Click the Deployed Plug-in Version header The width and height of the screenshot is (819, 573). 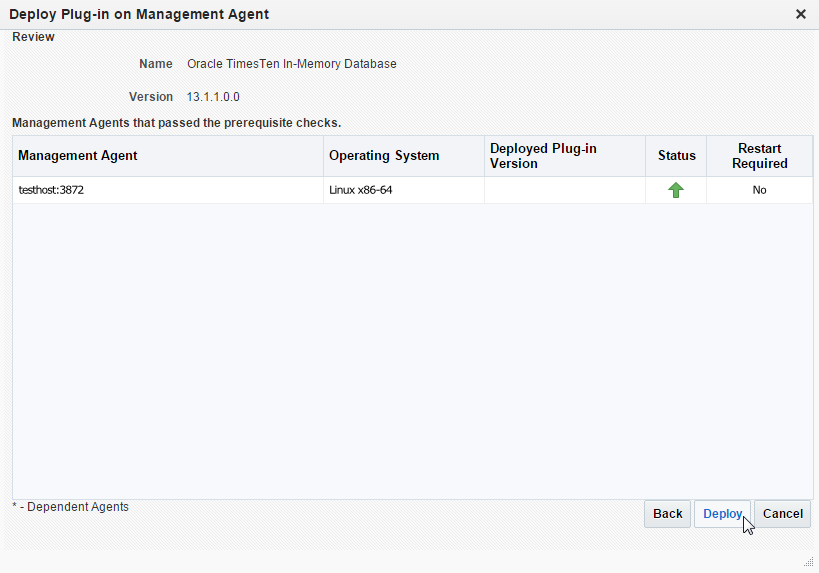click(x=565, y=156)
